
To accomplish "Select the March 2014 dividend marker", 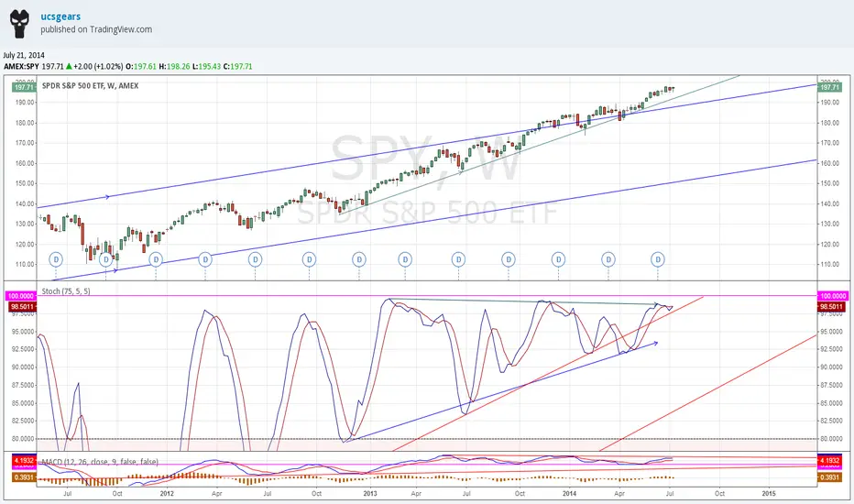I will (x=608, y=260).
